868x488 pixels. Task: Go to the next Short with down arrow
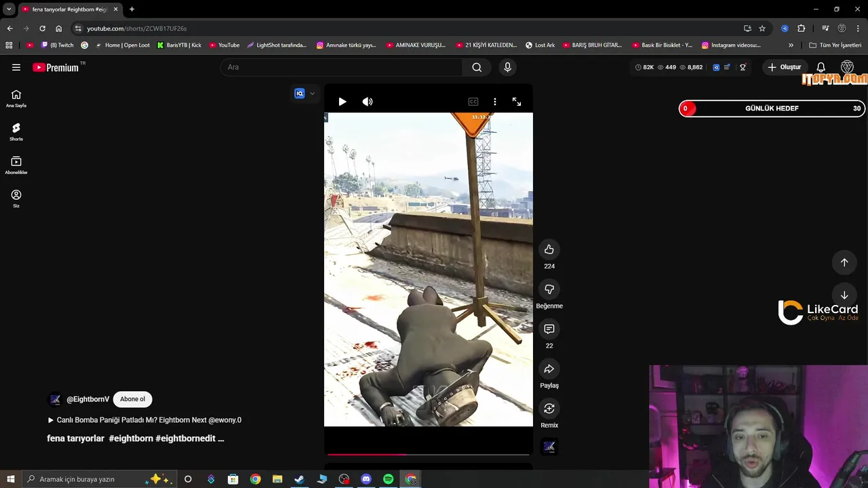pos(844,296)
